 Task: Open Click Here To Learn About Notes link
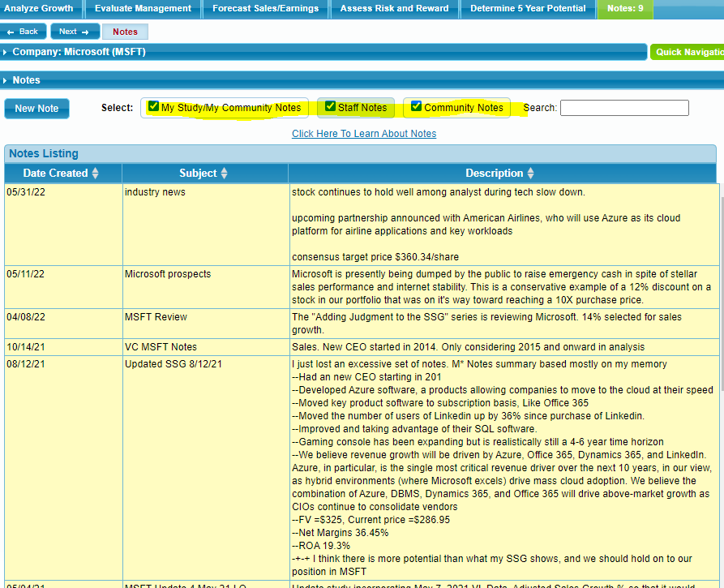pyautogui.click(x=364, y=134)
